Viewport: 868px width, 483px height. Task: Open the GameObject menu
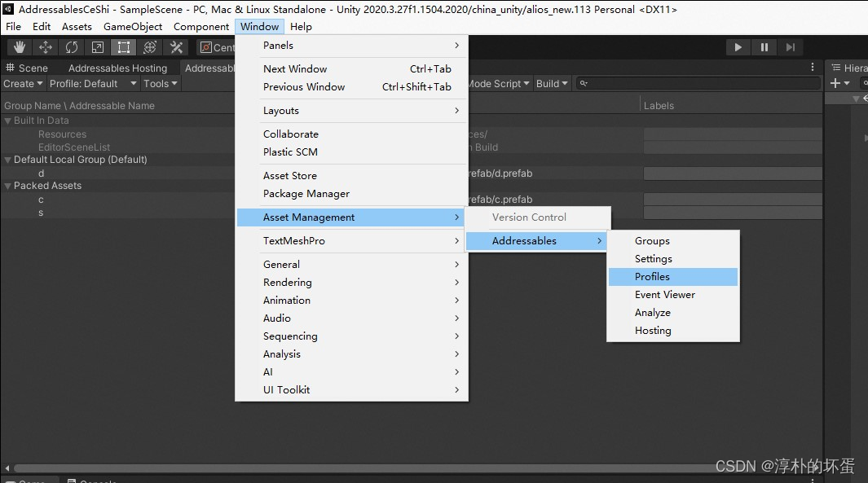(133, 27)
